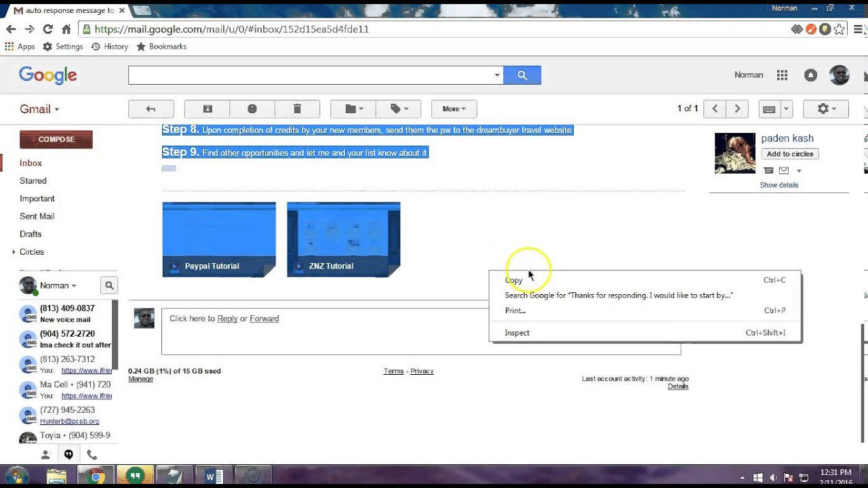
Task: Open the Google apps grid
Action: tap(782, 75)
